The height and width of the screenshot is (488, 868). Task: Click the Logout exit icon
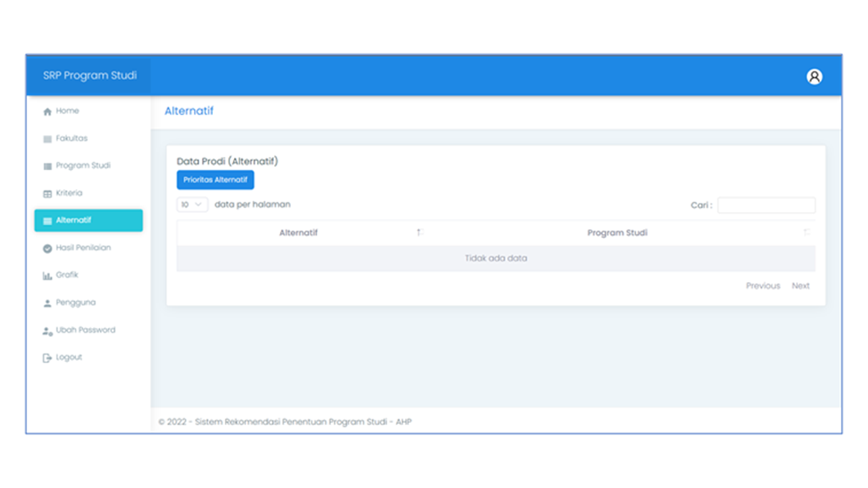click(47, 358)
